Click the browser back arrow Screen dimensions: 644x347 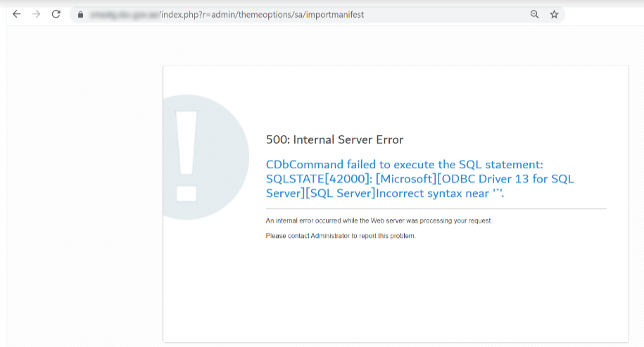point(17,14)
